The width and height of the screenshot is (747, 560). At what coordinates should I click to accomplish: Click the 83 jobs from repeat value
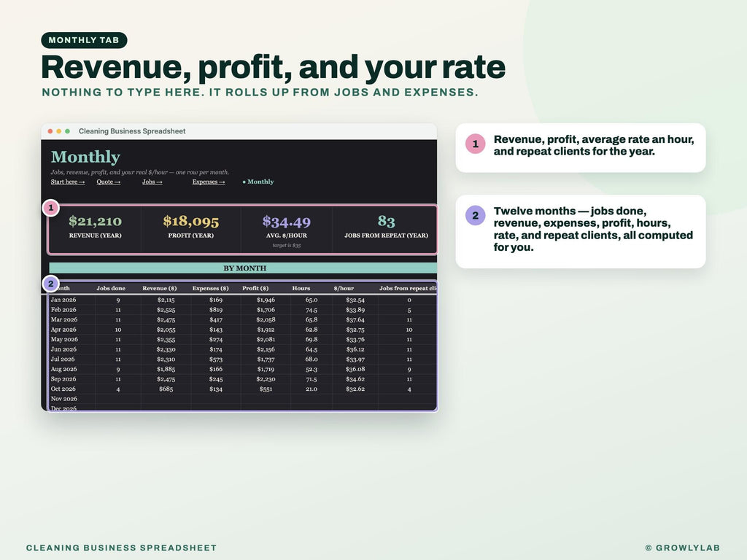[387, 221]
